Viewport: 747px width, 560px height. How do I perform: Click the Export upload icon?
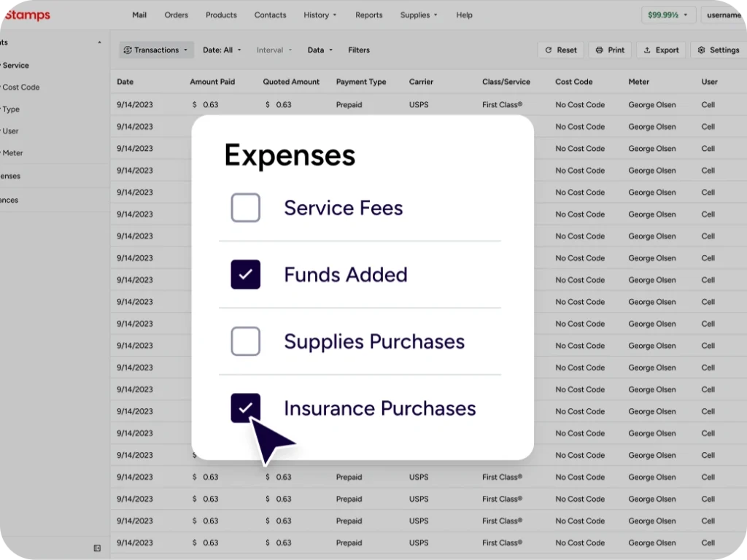646,50
